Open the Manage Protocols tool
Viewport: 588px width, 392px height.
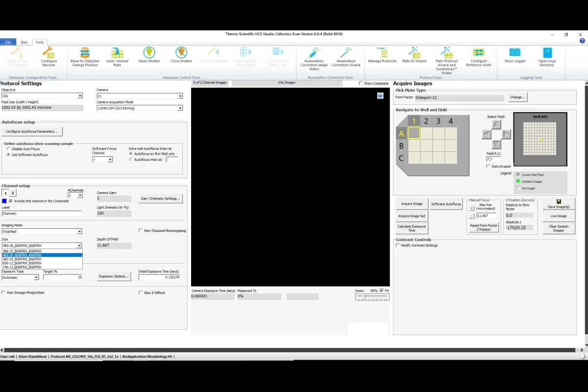(382, 53)
